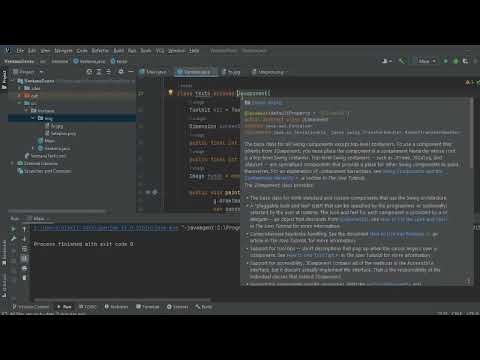Open the user account dropdown in toolbar

click(x=387, y=61)
